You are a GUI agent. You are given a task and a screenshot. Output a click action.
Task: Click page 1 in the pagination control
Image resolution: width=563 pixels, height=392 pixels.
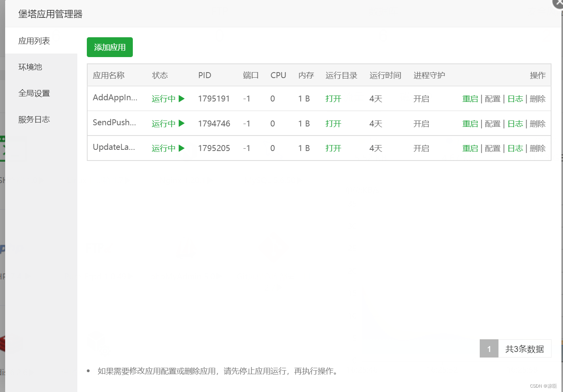coord(488,348)
